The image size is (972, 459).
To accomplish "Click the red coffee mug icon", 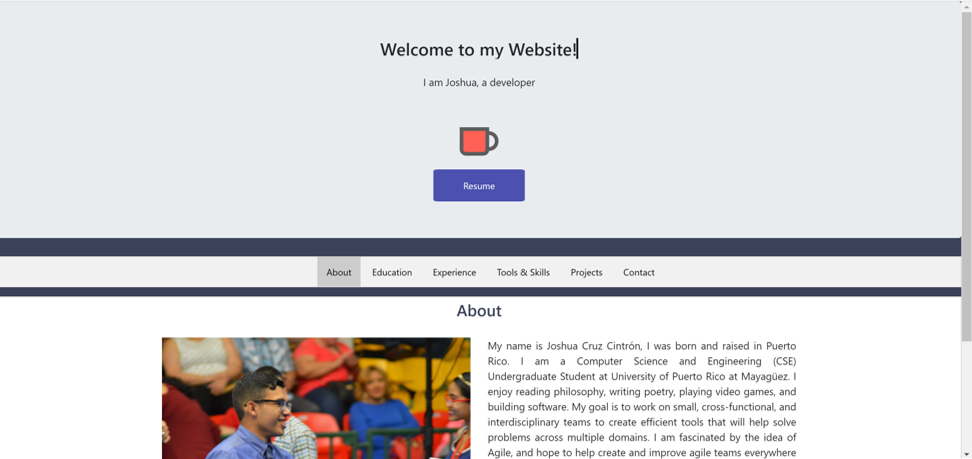I will coord(479,141).
